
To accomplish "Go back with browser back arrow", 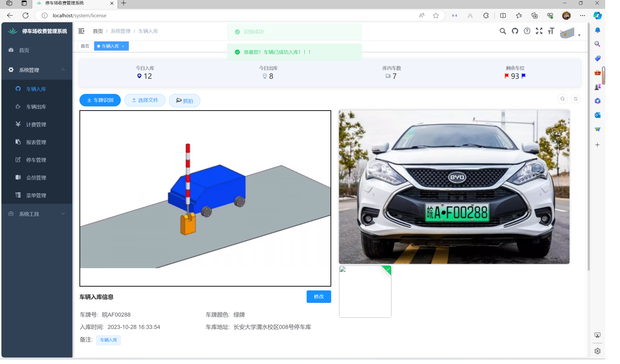I will pyautogui.click(x=10, y=16).
